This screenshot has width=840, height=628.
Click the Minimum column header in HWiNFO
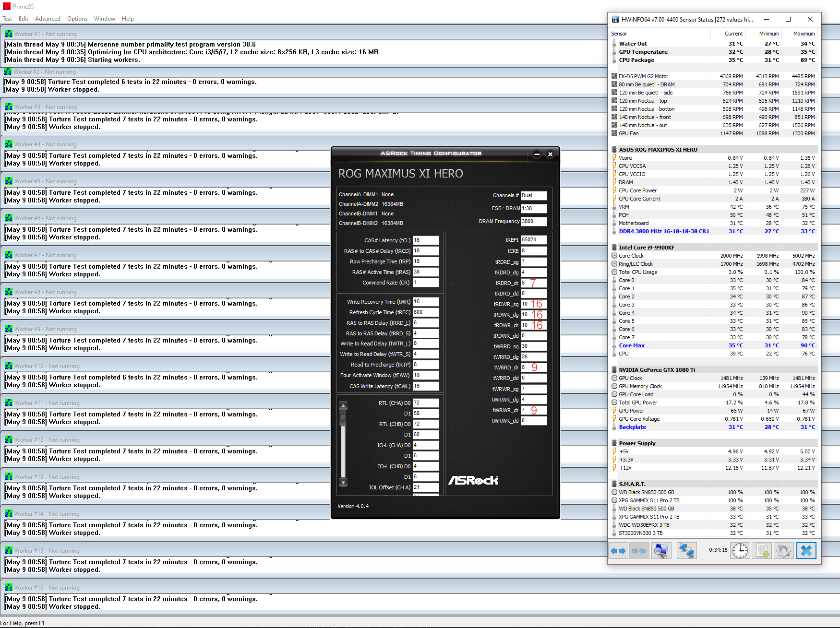click(x=764, y=34)
